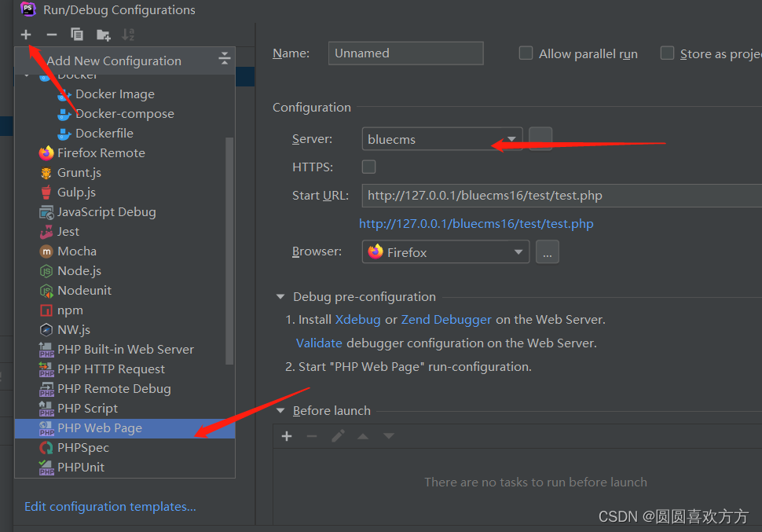
Task: Click Edit configuration templates link
Action: [110, 507]
